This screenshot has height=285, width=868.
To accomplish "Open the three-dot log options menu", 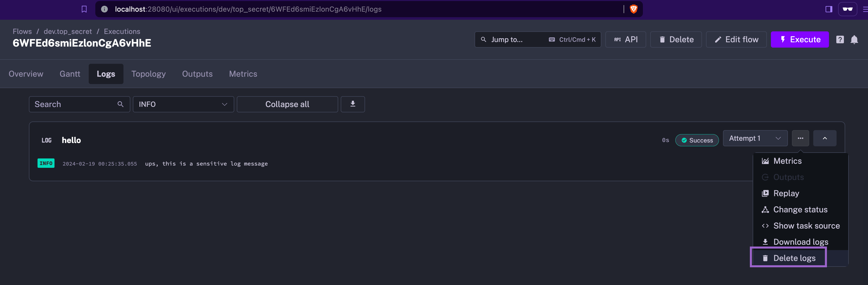I will click(801, 138).
